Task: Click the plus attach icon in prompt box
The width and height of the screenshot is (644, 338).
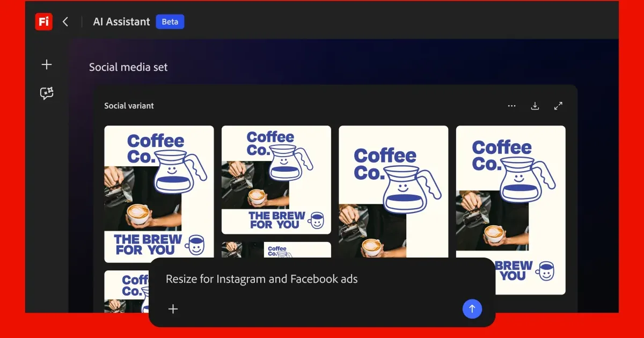Action: 173,309
